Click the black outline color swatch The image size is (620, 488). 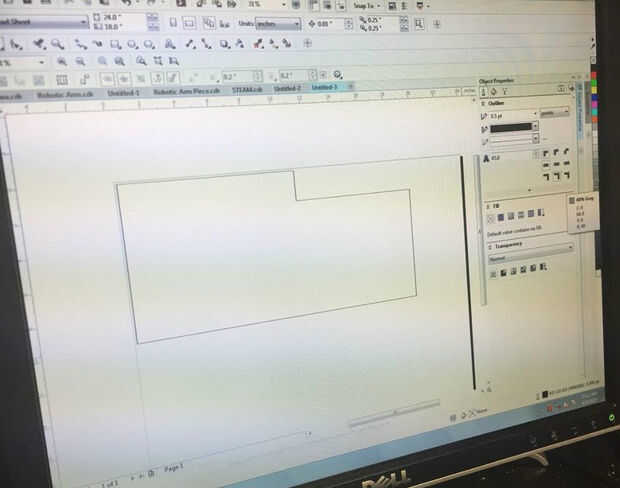tap(511, 127)
